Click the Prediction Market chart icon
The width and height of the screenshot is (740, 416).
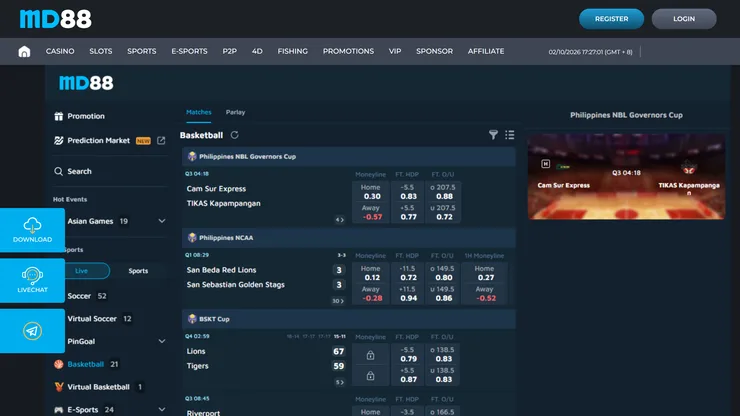click(x=59, y=141)
